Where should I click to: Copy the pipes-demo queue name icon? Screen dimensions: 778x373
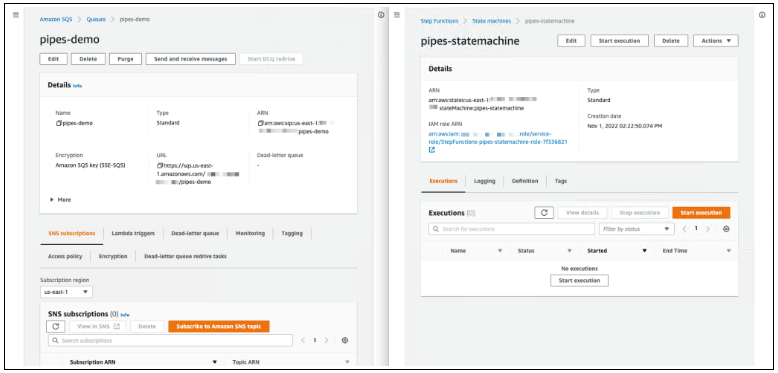(59, 123)
